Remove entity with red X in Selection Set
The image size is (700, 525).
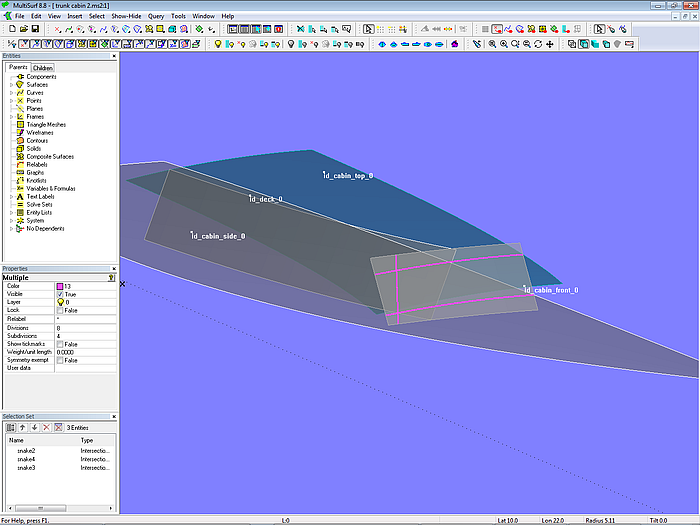(x=46, y=427)
